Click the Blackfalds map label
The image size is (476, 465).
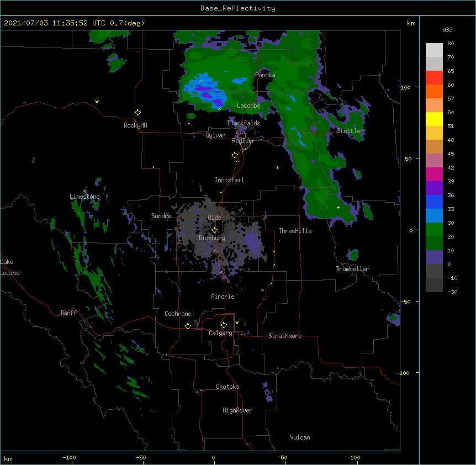[x=244, y=123]
